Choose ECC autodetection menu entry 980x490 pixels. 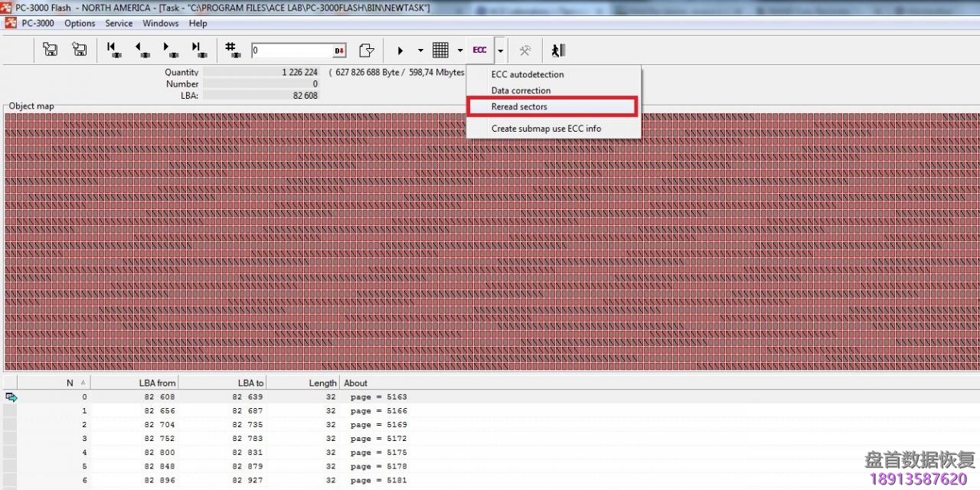[527, 74]
